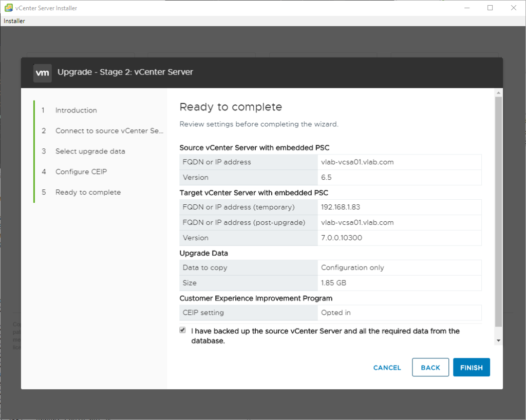
Task: Click 'FQDN or IP address (temporary)' label
Action: [x=239, y=207]
